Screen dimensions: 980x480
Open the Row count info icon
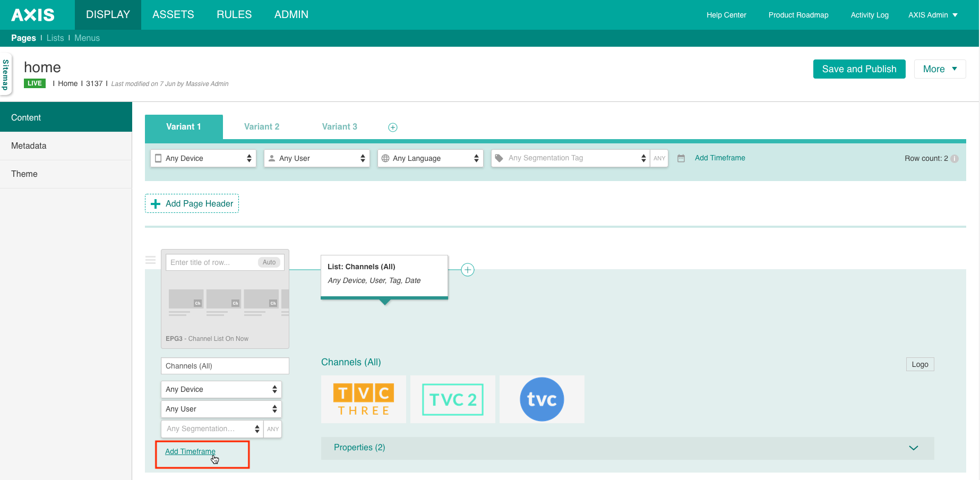pos(955,159)
